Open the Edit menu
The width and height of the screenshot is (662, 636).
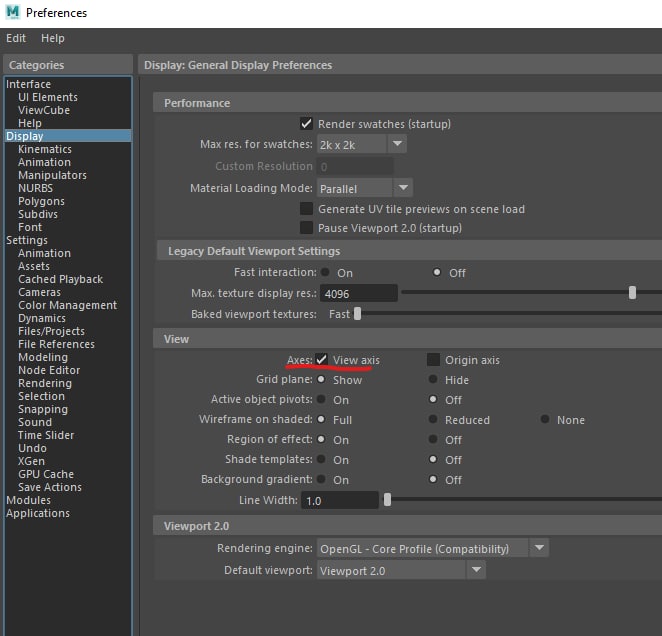(x=16, y=38)
